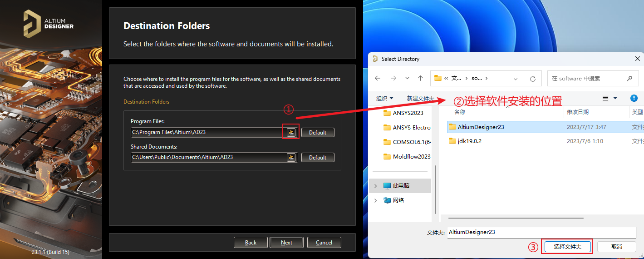Click the navigation pane vertical scrollbar
The height and width of the screenshot is (259, 644).
pos(436,189)
